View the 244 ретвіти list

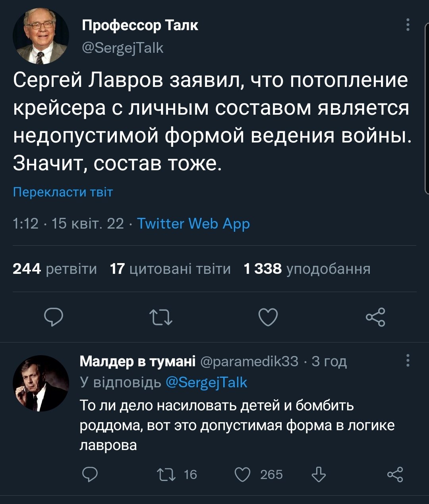[x=55, y=269]
